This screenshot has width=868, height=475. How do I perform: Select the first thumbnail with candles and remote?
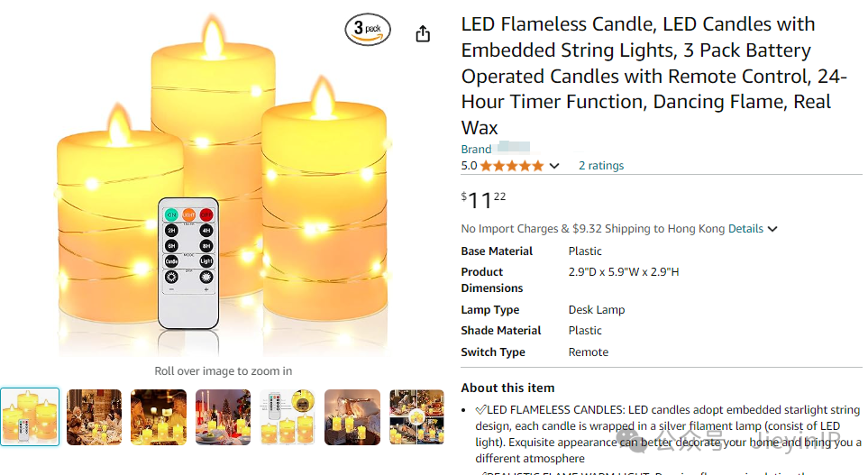click(30, 416)
